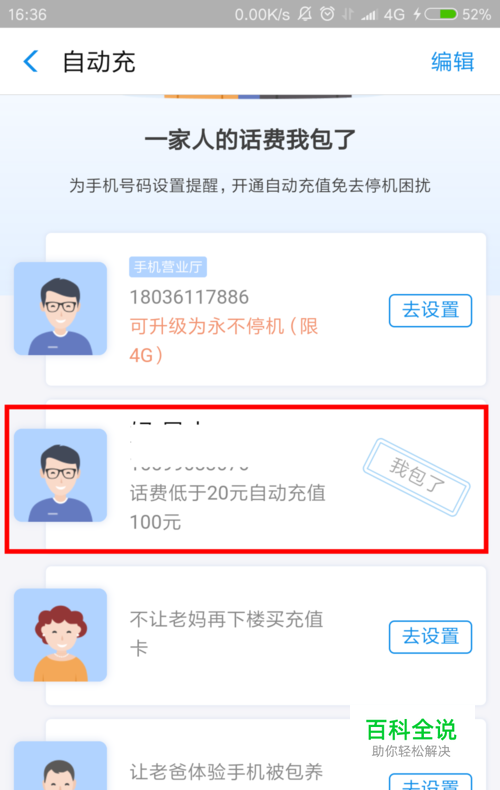This screenshot has width=500, height=790.
Task: Tap the 我包了 stamp icon
Action: (x=416, y=477)
